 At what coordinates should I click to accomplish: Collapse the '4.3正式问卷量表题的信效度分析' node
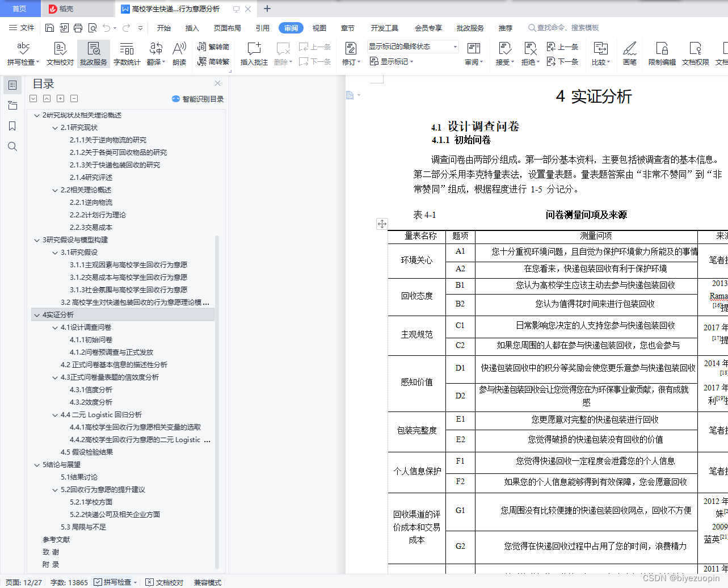[x=55, y=377]
